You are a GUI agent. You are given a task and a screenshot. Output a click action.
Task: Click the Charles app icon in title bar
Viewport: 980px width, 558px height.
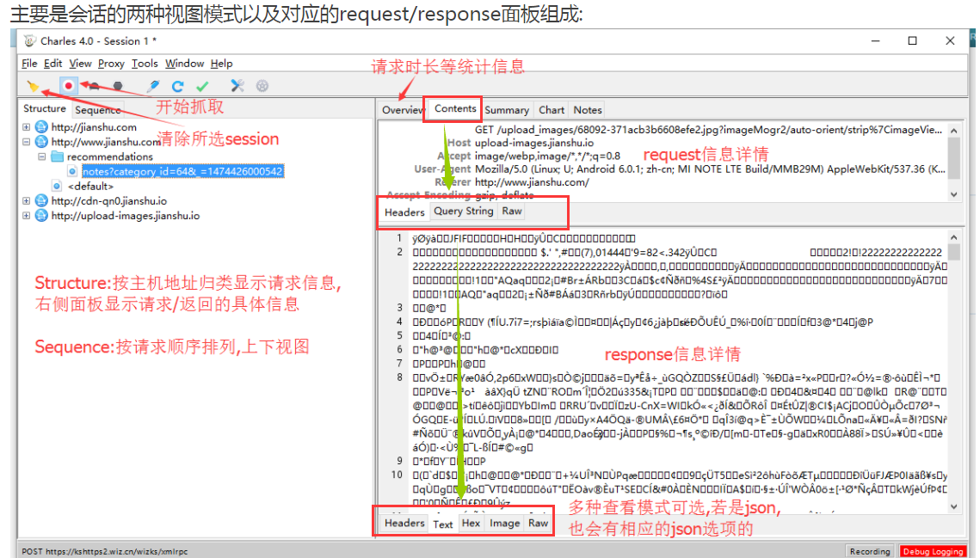[29, 40]
